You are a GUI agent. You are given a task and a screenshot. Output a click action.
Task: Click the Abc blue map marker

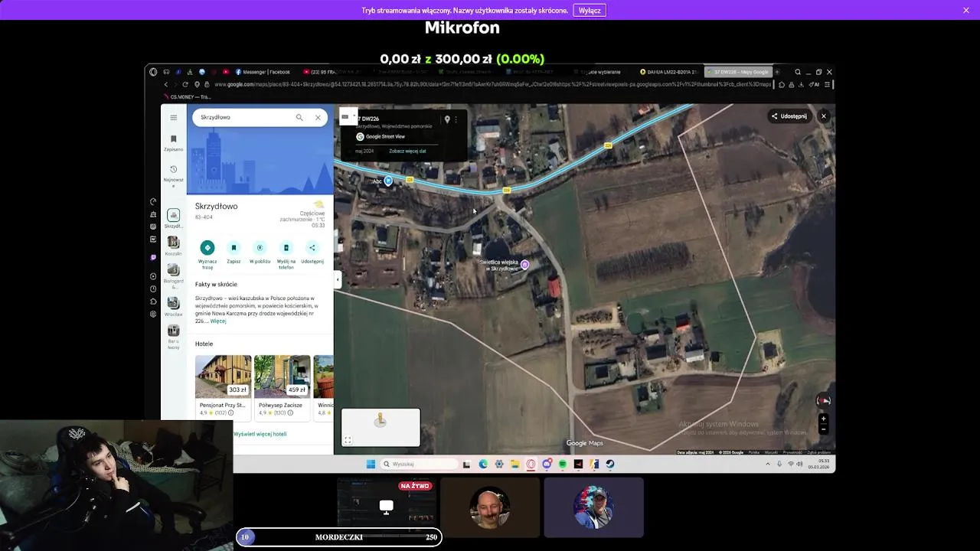point(388,181)
